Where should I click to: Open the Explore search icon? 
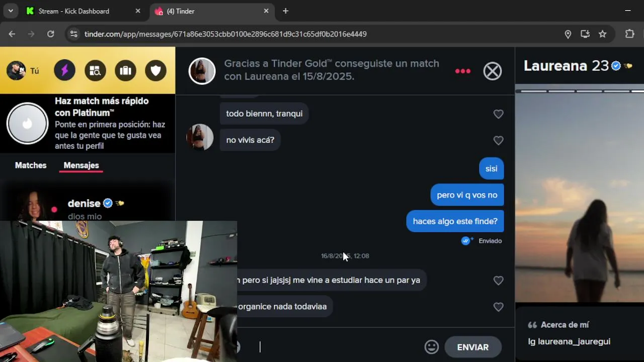[x=95, y=70]
